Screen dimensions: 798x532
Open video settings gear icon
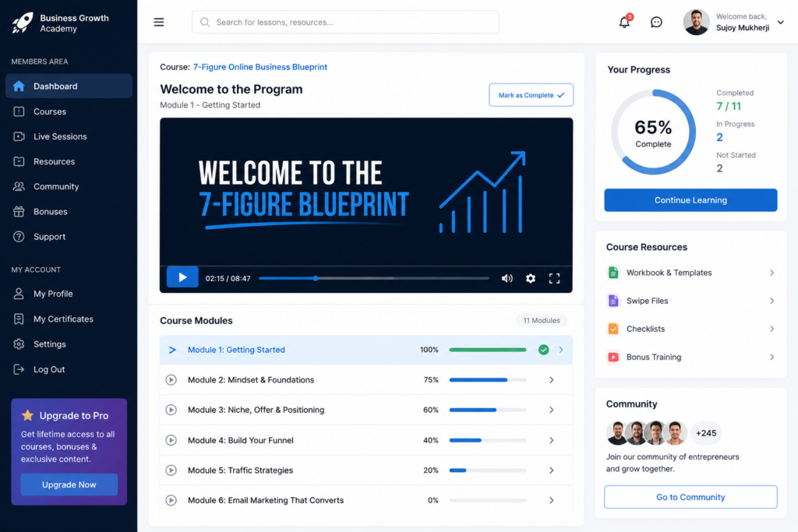[530, 278]
